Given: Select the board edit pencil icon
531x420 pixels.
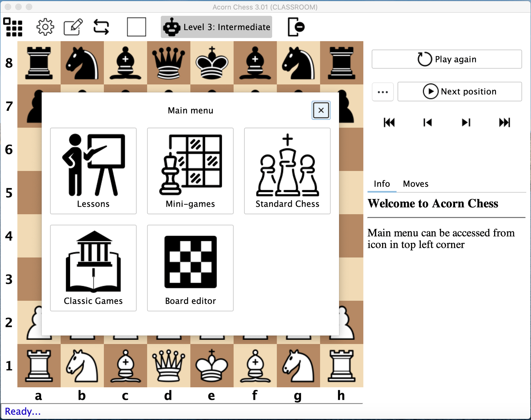Looking at the screenshot, I should pos(73,27).
